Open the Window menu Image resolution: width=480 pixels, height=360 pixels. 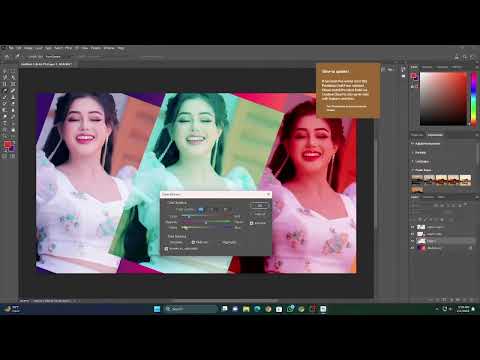109,48
